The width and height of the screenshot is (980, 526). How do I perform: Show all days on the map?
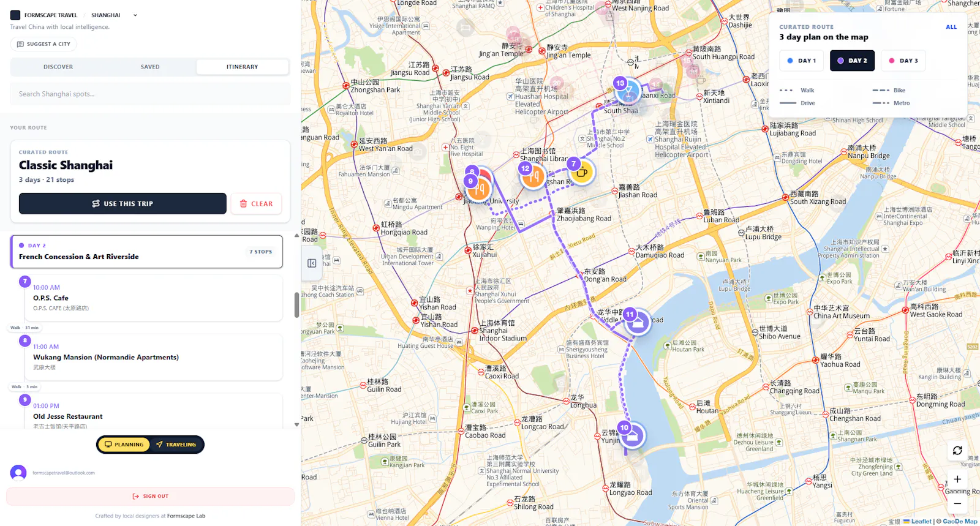tap(951, 27)
